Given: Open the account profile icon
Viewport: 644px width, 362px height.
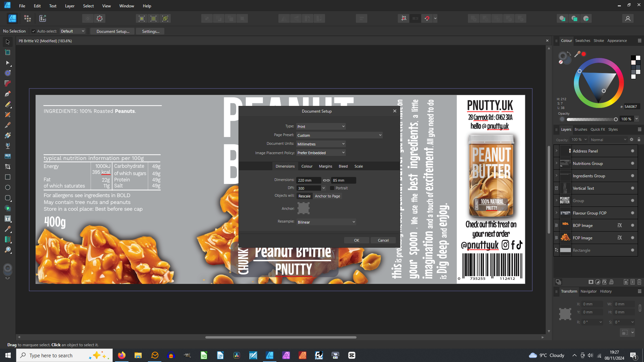Looking at the screenshot, I should tap(628, 18).
